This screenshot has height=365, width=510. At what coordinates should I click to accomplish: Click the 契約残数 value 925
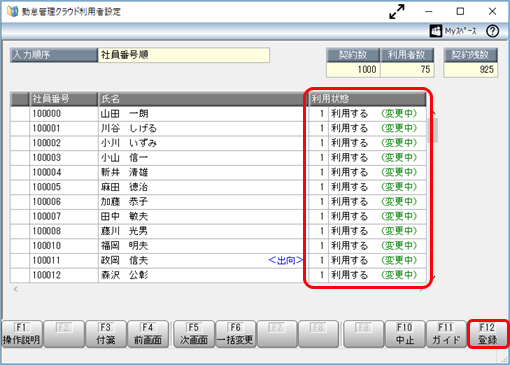click(x=471, y=70)
